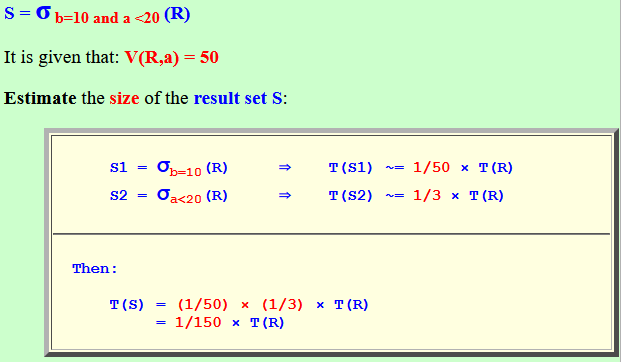
Task: Click the implication arrow on the S1 row
Action: [284, 168]
